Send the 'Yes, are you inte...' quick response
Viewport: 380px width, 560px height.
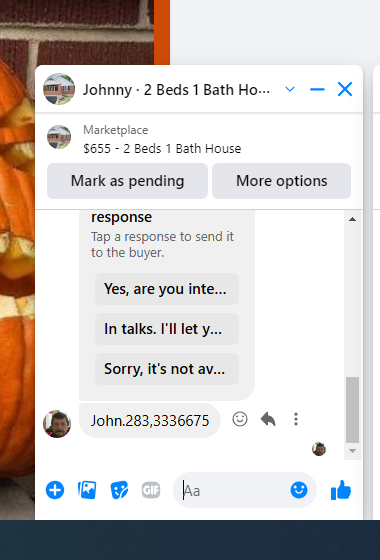pos(167,289)
